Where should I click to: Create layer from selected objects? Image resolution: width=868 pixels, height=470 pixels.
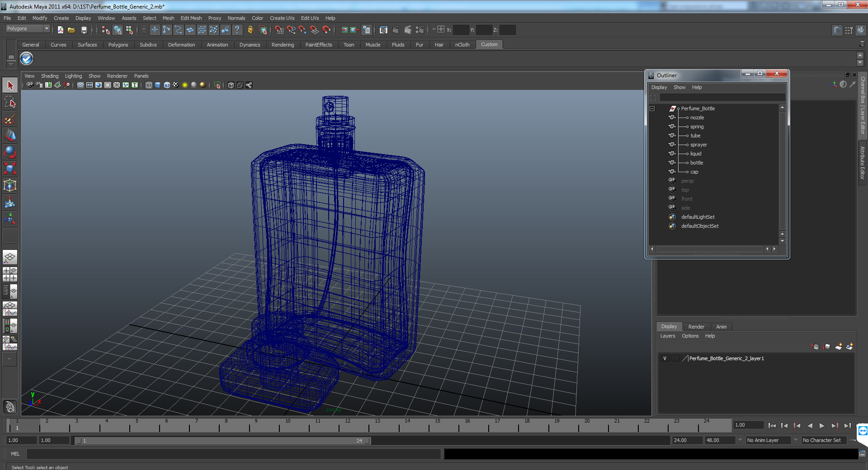[x=849, y=347]
